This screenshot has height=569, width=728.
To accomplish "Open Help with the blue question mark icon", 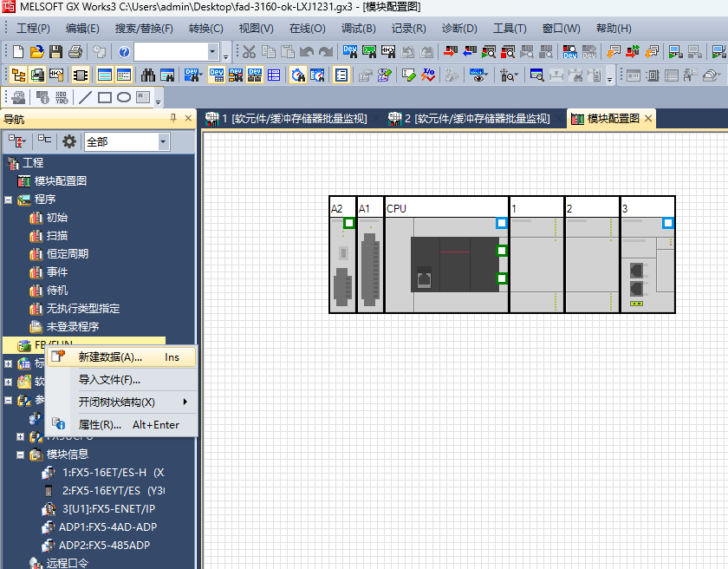I will pyautogui.click(x=124, y=51).
